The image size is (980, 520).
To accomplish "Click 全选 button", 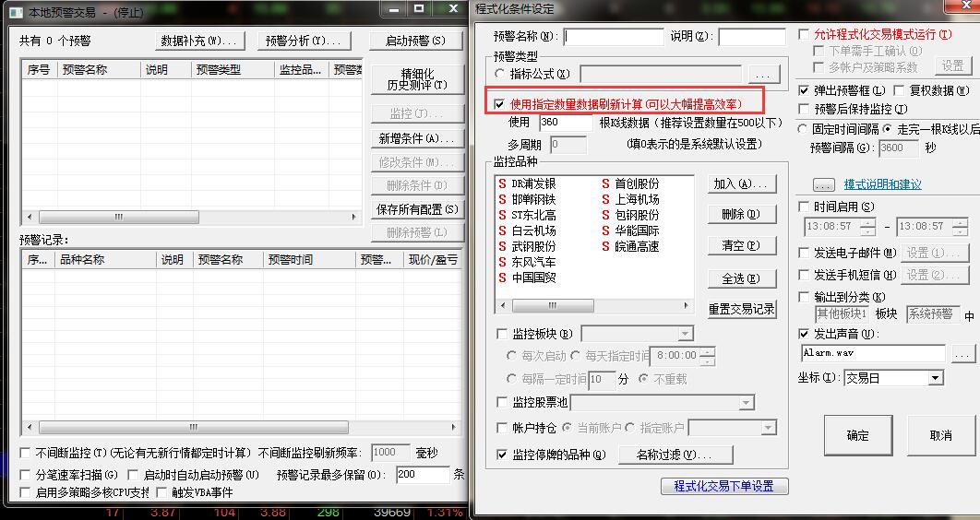I will (x=742, y=278).
